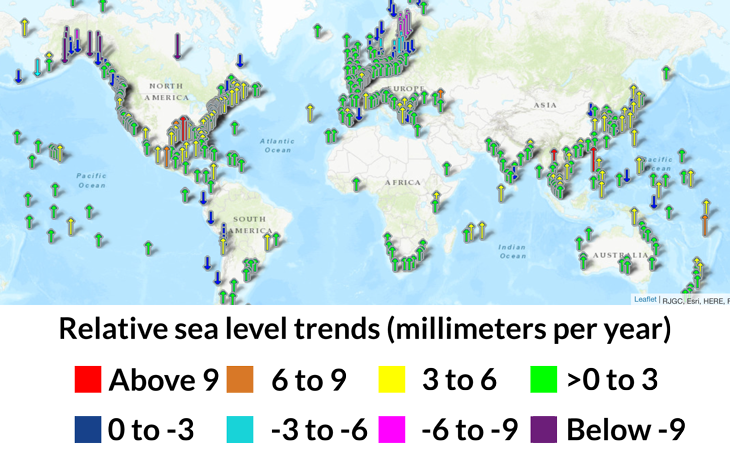Click the yellow legend color box
Image resolution: width=730 pixels, height=454 pixels.
[391, 380]
